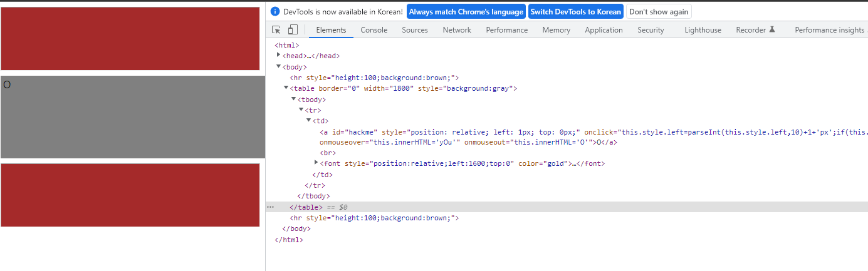Click the bottom brown horizontal rule block
This screenshot has height=271, width=868.
click(130, 195)
